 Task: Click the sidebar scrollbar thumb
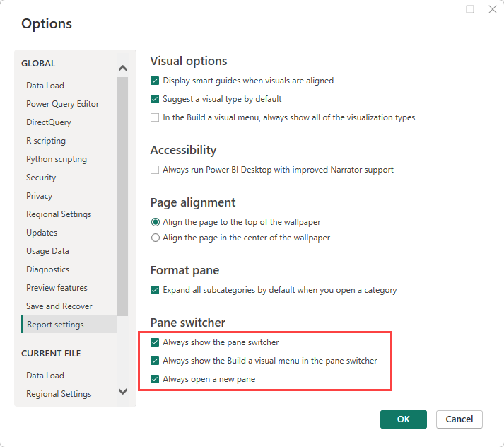[123, 197]
